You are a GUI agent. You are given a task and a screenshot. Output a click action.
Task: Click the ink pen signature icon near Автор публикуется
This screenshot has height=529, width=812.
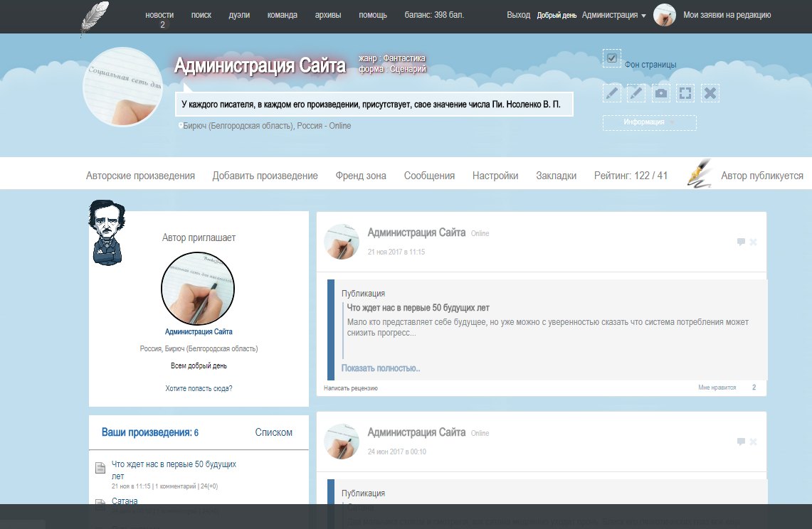point(700,173)
